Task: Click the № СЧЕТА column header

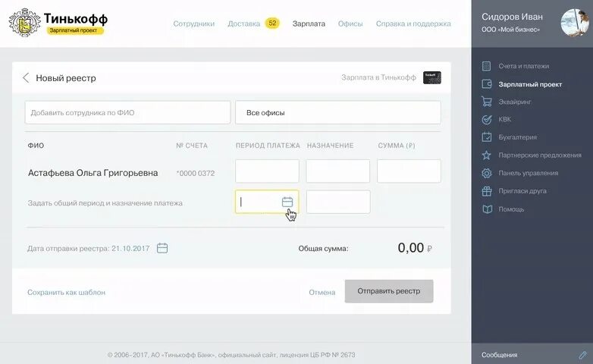Action: (x=192, y=146)
